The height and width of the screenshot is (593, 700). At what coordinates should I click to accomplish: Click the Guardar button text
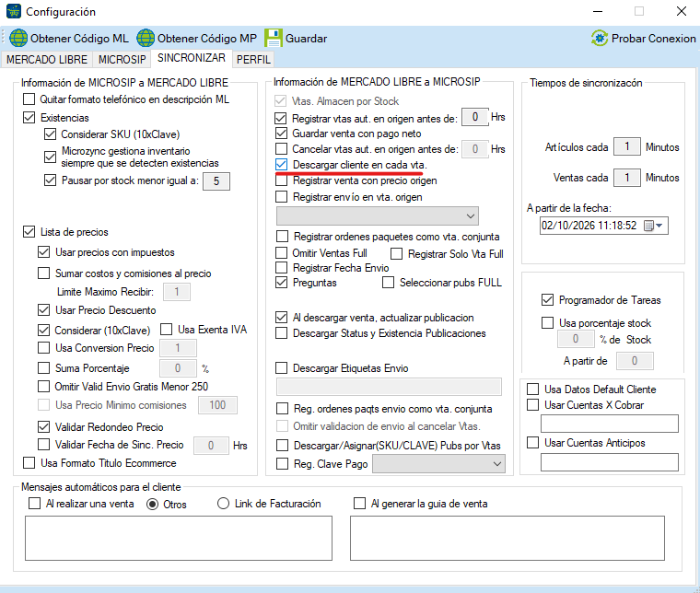coord(306,39)
